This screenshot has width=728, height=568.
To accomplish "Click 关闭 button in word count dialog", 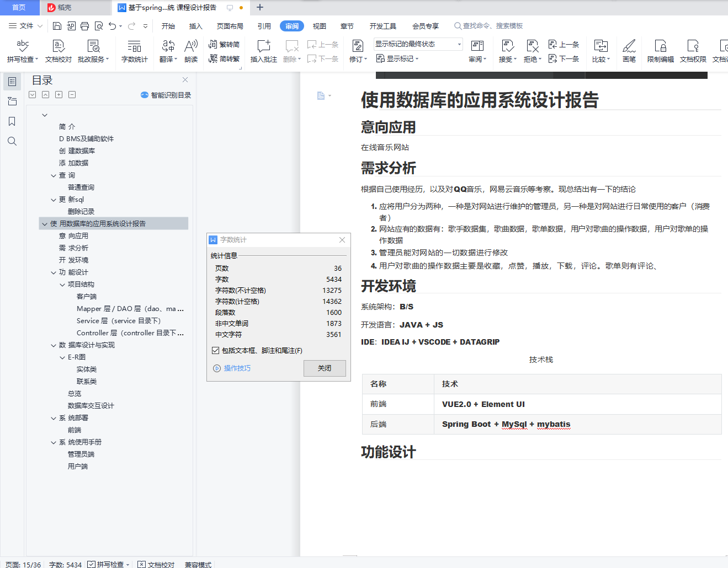I will 325,368.
